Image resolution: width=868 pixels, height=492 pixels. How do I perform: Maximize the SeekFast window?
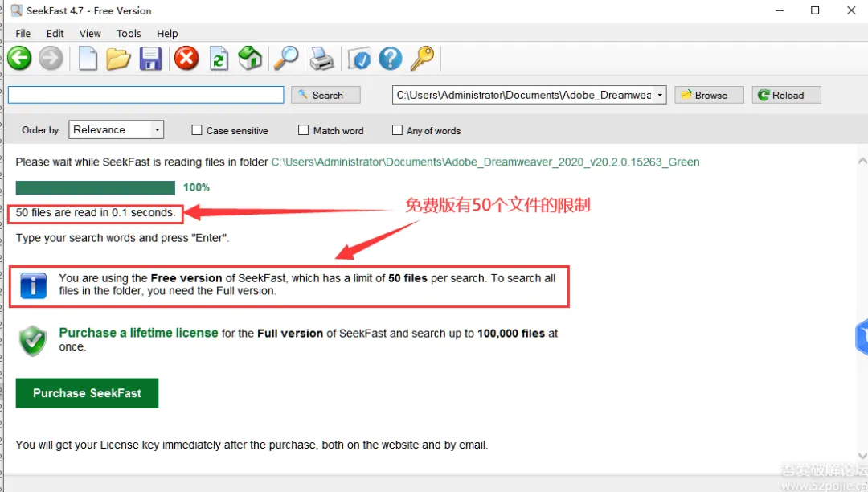click(815, 10)
